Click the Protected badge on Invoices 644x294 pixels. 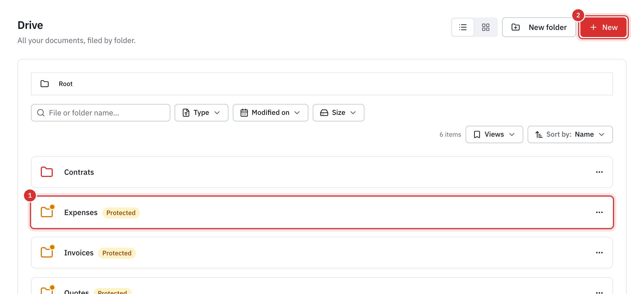click(x=117, y=253)
